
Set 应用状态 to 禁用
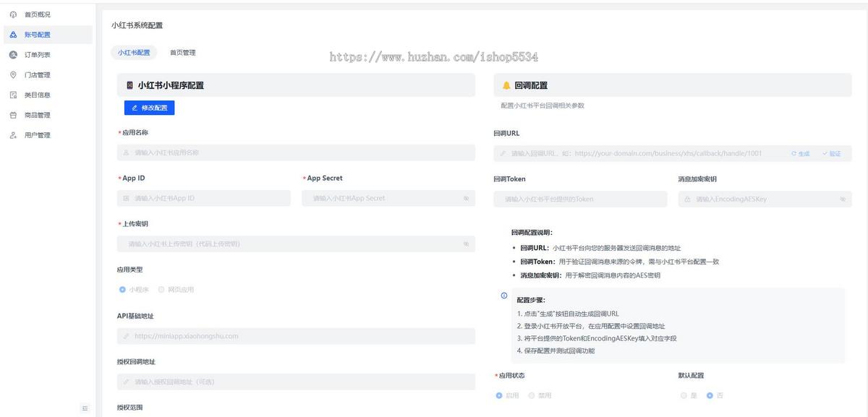click(540, 396)
